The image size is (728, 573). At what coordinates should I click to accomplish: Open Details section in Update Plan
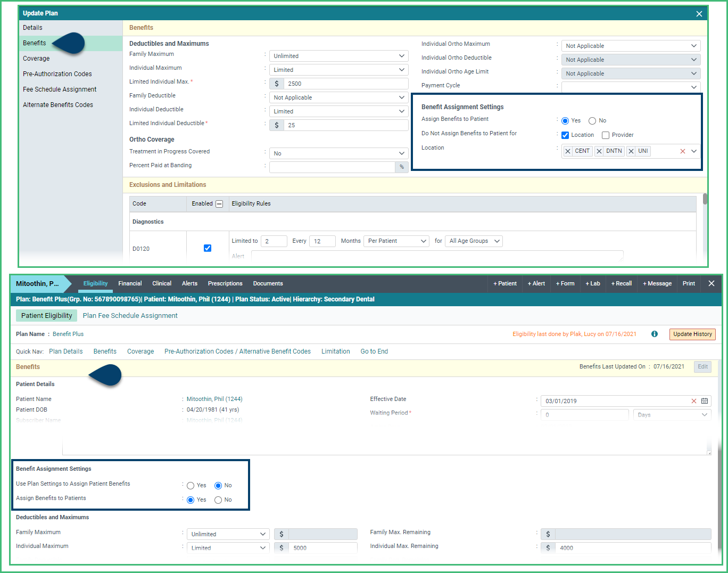(71, 28)
